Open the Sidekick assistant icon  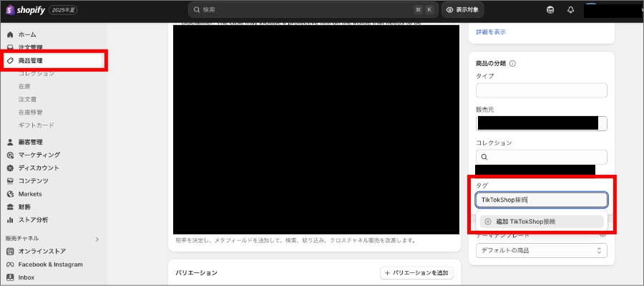click(x=550, y=10)
